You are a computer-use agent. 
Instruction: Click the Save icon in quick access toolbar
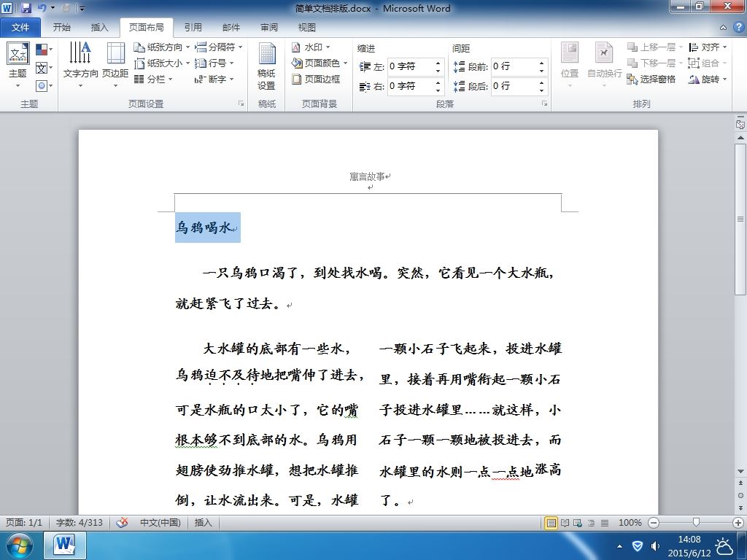coord(26,8)
